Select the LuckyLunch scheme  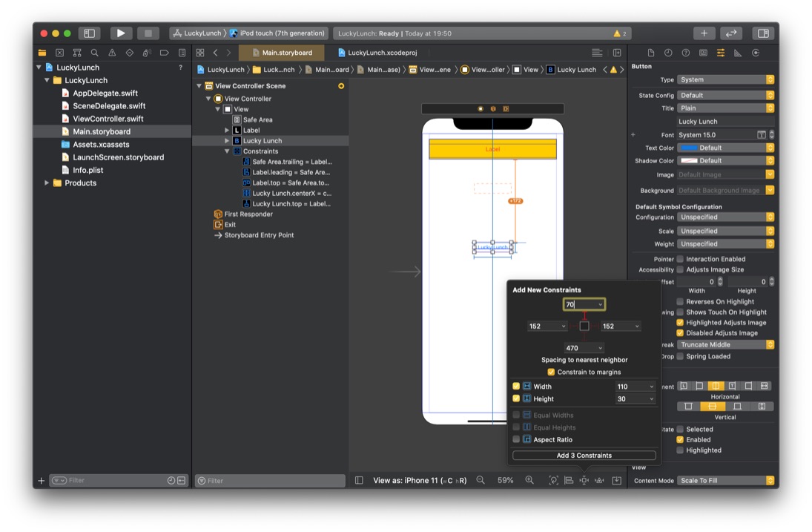(x=197, y=33)
